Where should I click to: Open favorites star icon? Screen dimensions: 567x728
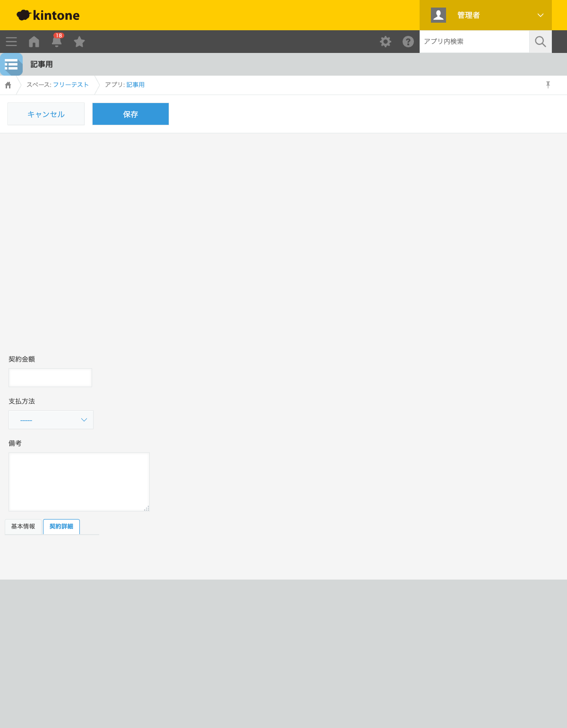tap(79, 42)
